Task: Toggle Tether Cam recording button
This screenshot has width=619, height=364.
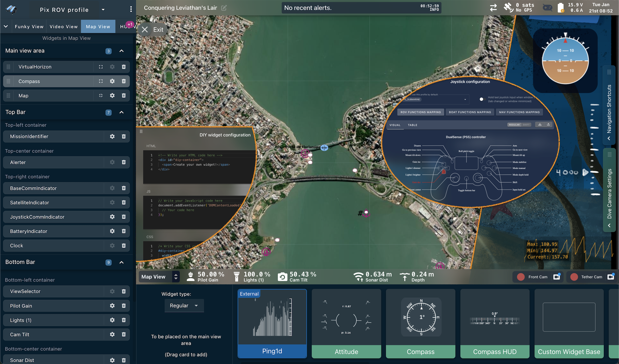Action: coord(574,277)
